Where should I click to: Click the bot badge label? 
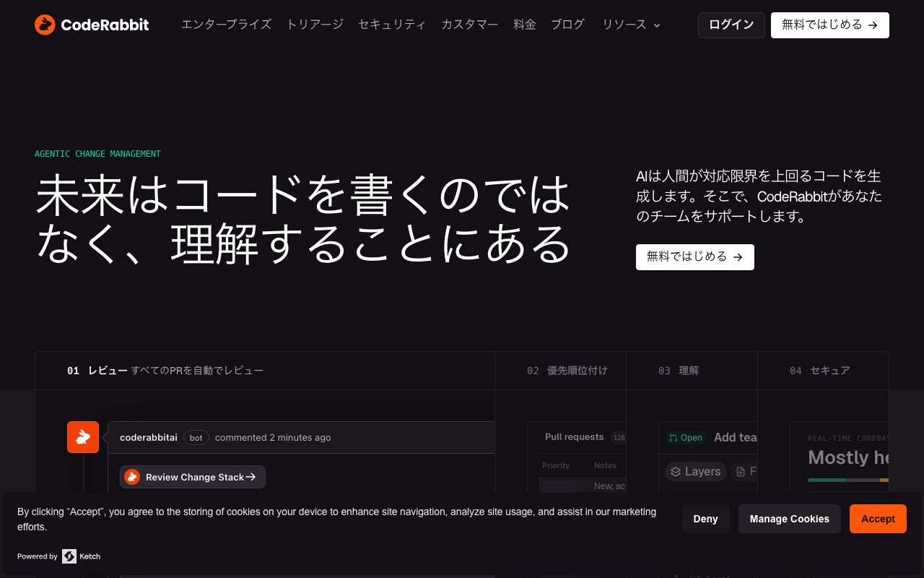[196, 438]
